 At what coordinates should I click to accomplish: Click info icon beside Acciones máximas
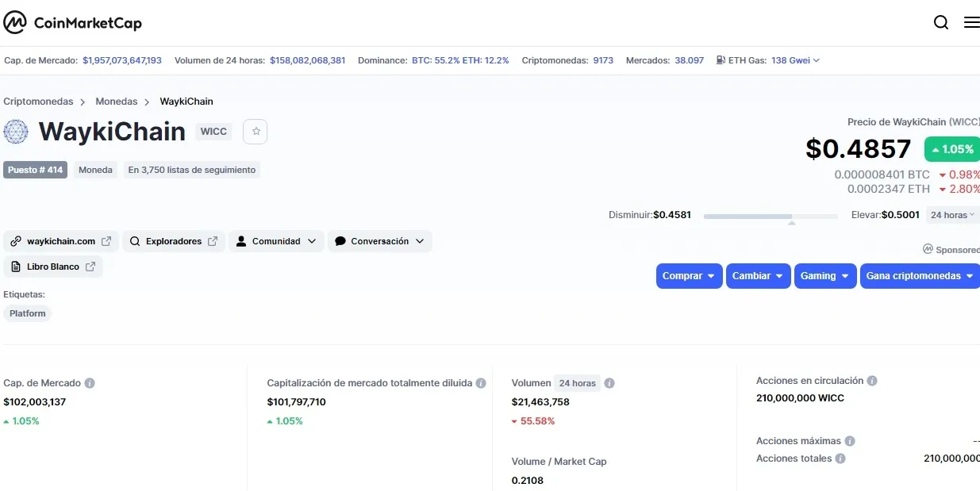point(850,441)
